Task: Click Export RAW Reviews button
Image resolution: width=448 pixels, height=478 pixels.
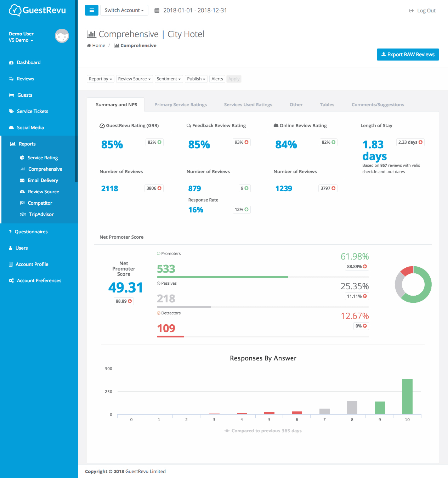Action: [408, 55]
